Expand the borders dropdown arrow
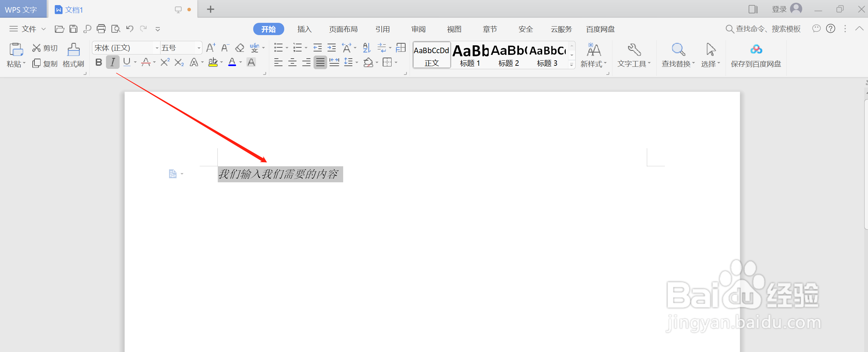This screenshot has height=352, width=868. (x=396, y=63)
